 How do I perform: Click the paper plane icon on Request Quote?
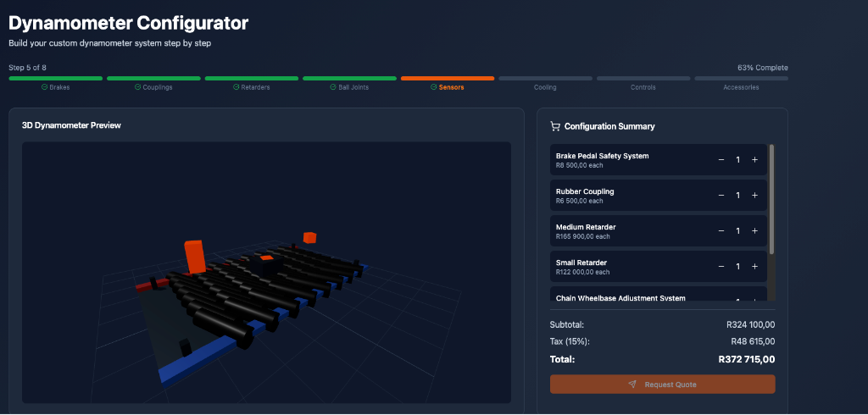[x=632, y=384]
